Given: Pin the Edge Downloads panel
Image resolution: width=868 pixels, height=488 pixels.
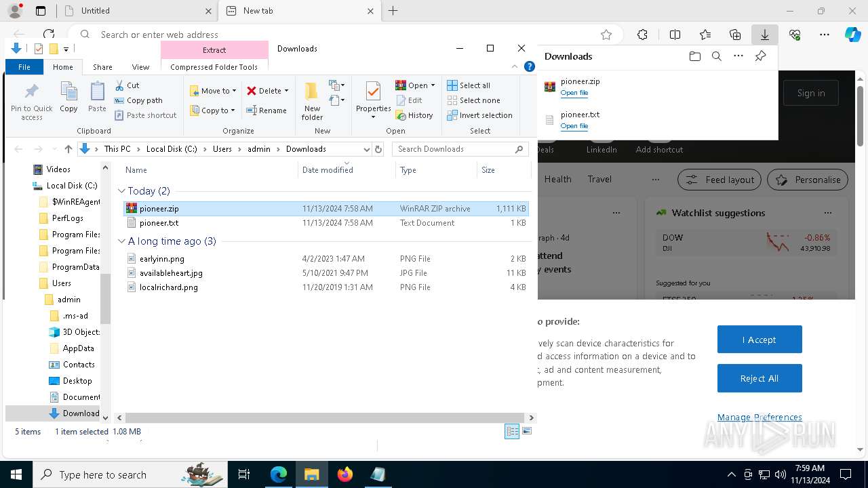Looking at the screenshot, I should (x=760, y=56).
